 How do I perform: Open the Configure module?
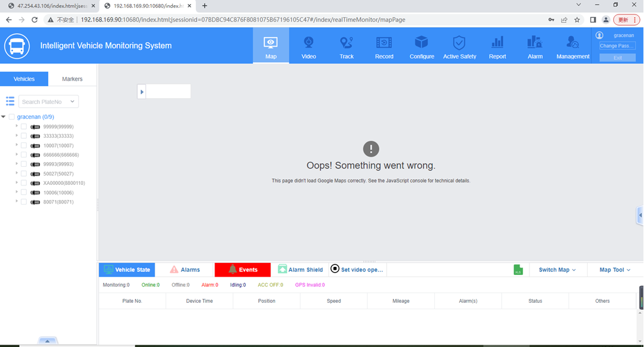422,45
